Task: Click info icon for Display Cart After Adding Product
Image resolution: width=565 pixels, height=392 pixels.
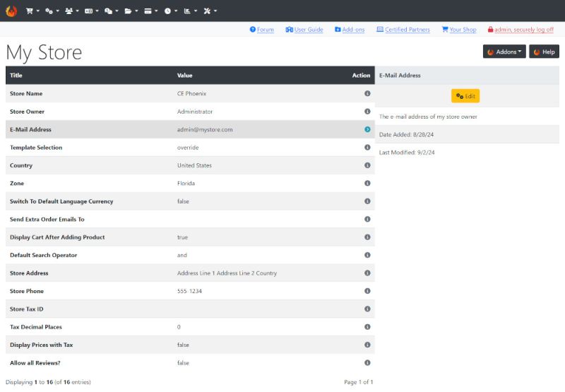Action: (367, 237)
